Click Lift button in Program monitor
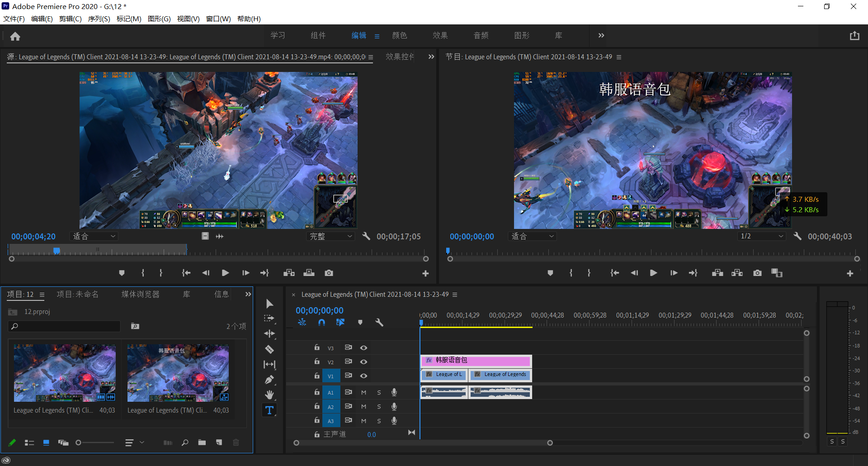 717,273
